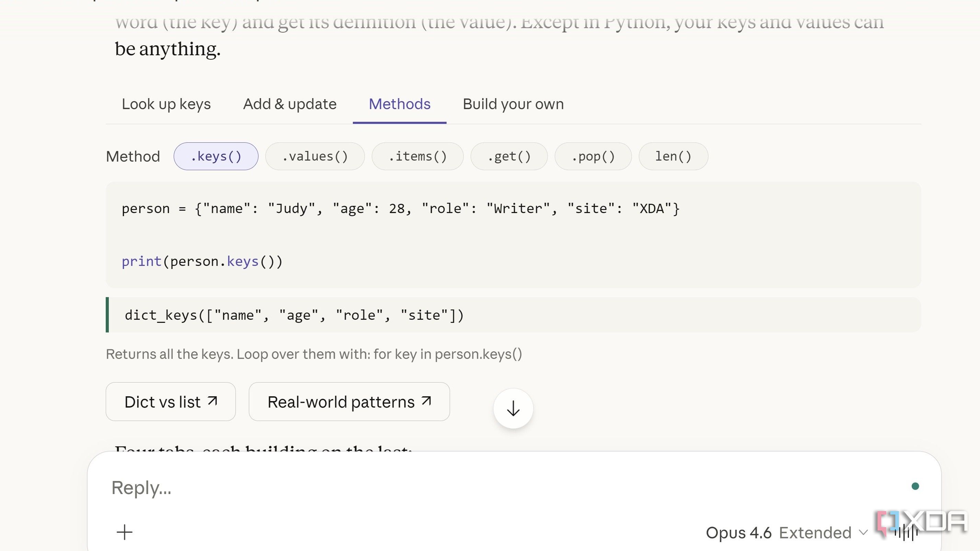The height and width of the screenshot is (551, 980).
Task: Click the 'be anything.' paragraph text
Action: [168, 49]
